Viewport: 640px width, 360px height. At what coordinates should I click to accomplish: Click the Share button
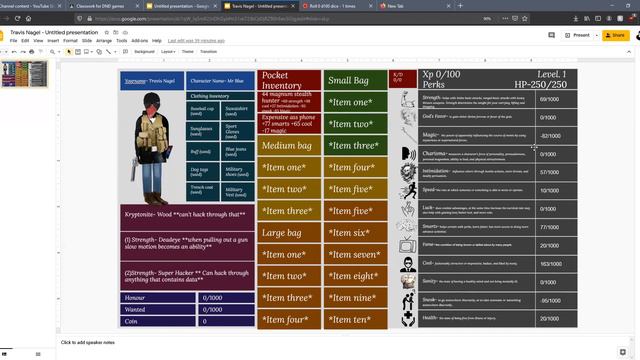616,36
